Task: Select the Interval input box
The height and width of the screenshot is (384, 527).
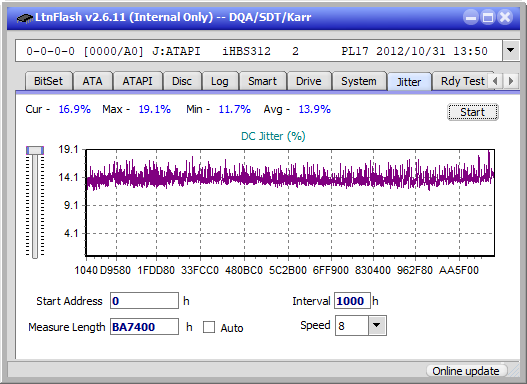Action: click(x=352, y=301)
